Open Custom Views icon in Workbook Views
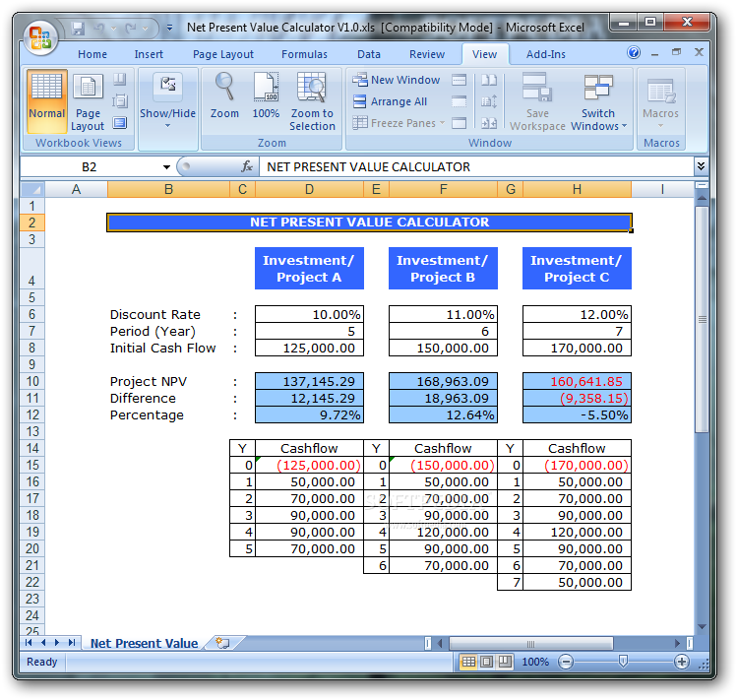This screenshot has height=700, width=737. click(120, 100)
